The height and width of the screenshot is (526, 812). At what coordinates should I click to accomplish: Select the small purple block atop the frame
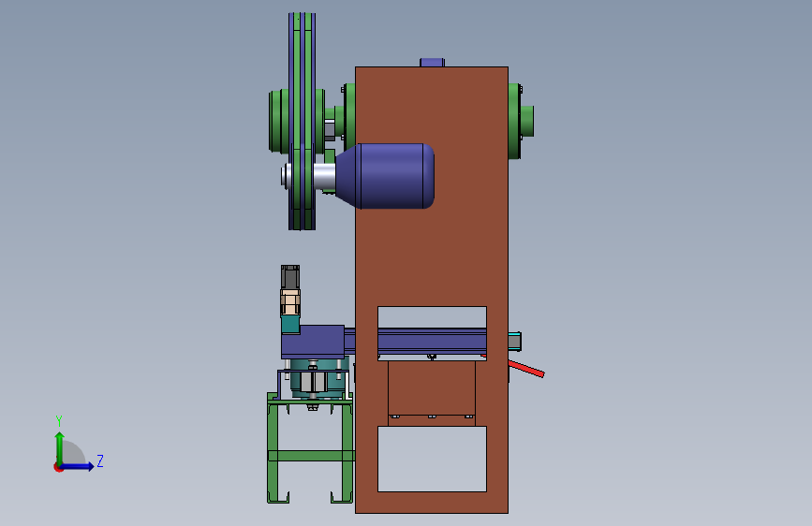click(432, 62)
